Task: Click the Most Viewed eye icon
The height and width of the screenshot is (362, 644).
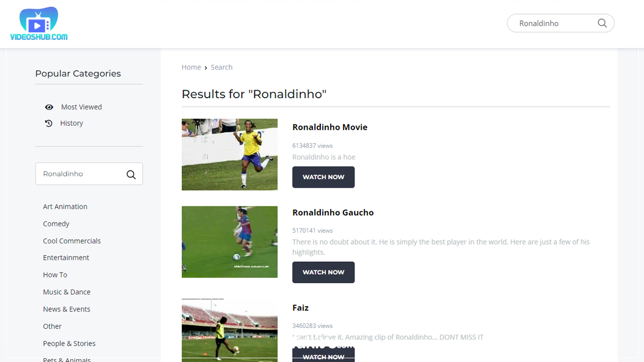Action: (x=49, y=107)
